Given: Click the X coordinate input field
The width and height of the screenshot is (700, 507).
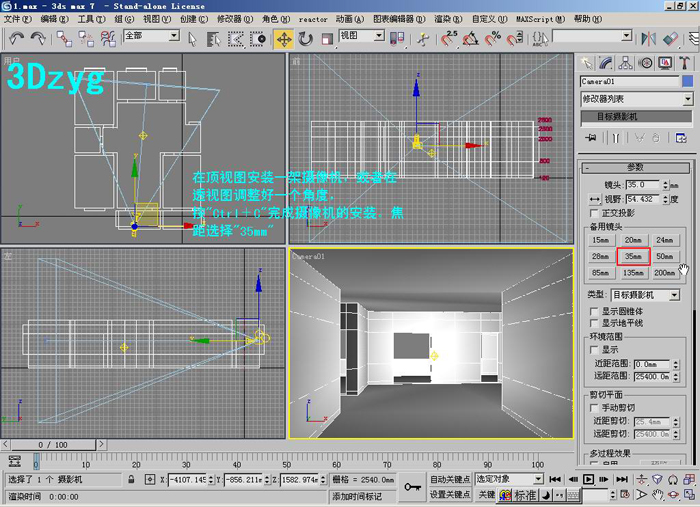Looking at the screenshot, I should click(188, 480).
